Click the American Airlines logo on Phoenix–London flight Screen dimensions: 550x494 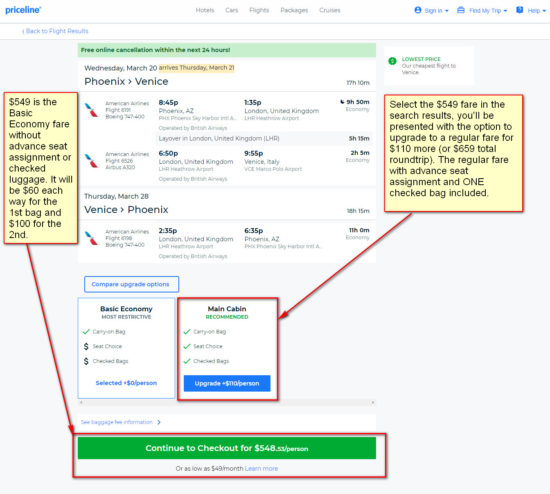pyautogui.click(x=92, y=110)
